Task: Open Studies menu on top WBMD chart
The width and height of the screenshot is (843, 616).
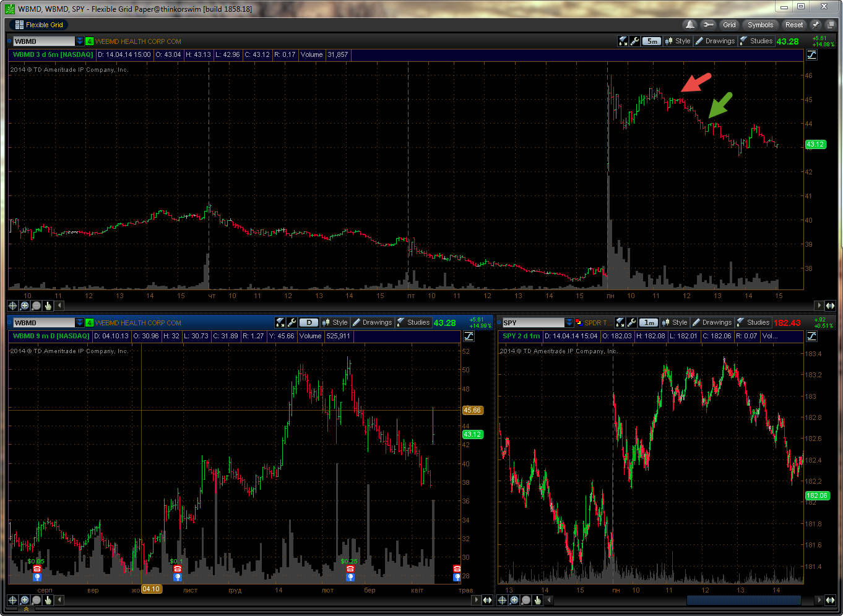Action: point(756,41)
